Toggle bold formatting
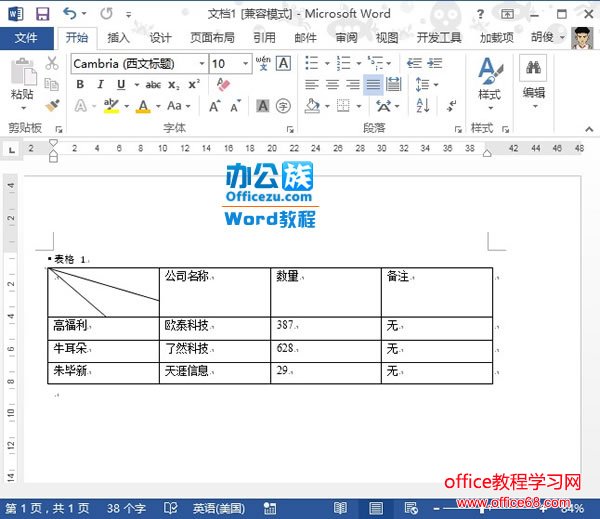The height and width of the screenshot is (519, 600). click(x=80, y=84)
